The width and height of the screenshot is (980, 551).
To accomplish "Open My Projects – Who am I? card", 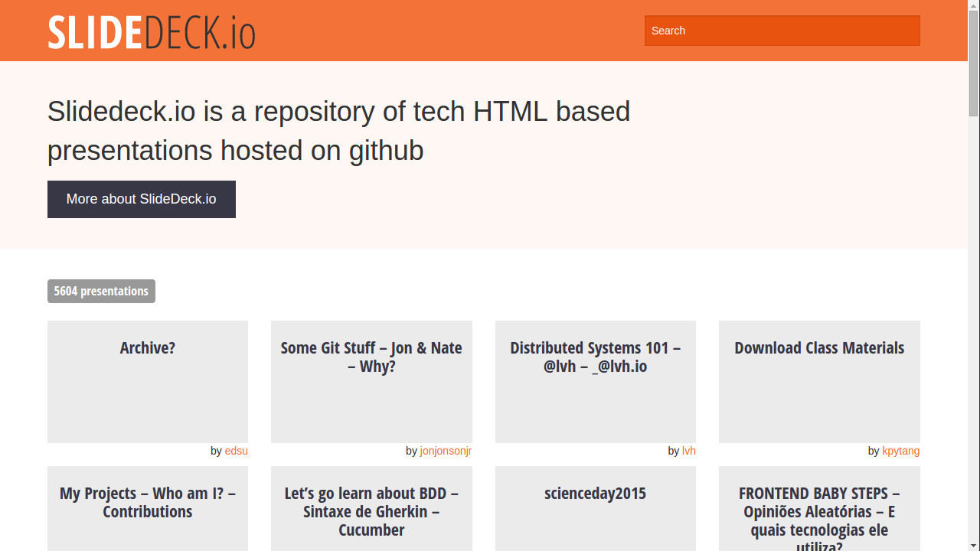I will point(148,508).
